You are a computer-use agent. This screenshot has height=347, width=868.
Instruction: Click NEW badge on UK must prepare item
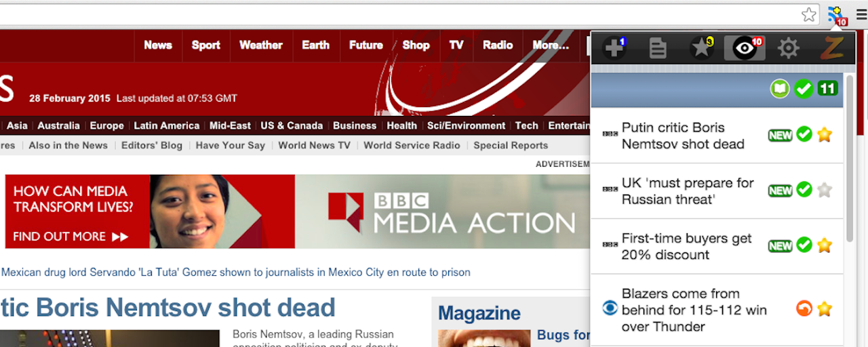[780, 190]
